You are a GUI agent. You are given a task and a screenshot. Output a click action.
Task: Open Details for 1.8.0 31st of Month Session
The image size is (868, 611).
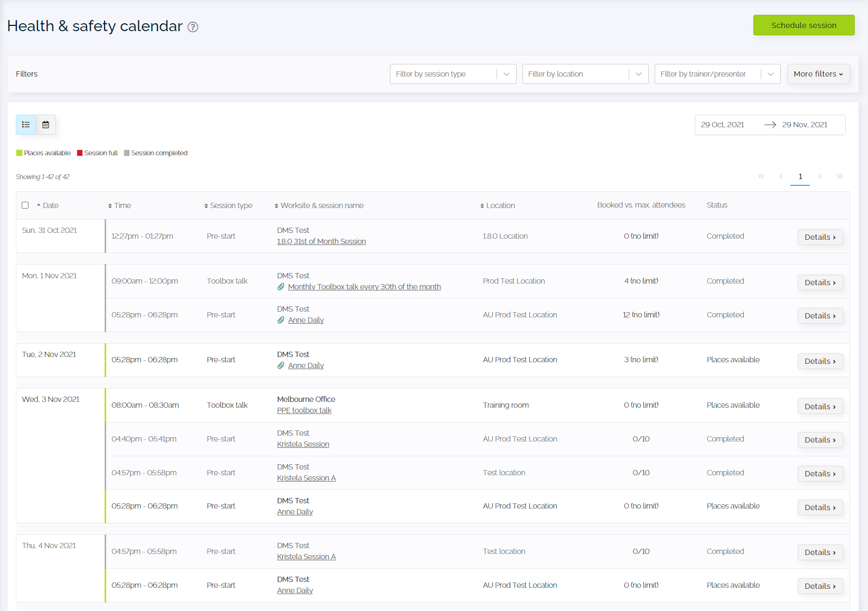coord(819,237)
